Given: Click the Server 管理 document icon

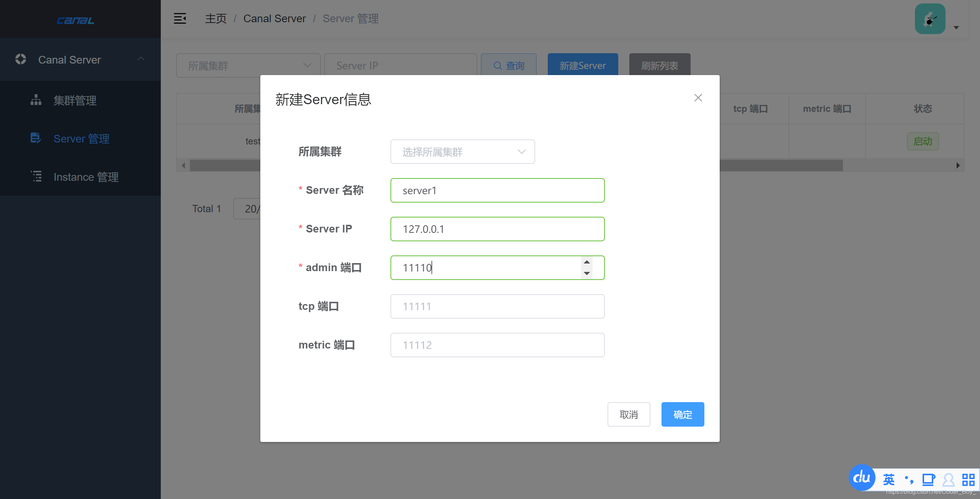Looking at the screenshot, I should coord(36,138).
